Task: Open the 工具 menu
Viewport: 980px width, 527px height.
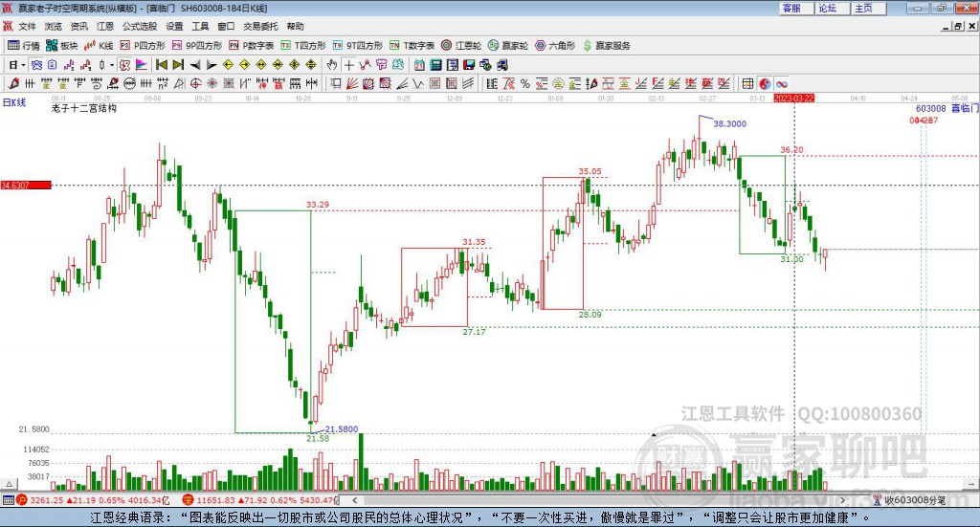Action: (200, 26)
